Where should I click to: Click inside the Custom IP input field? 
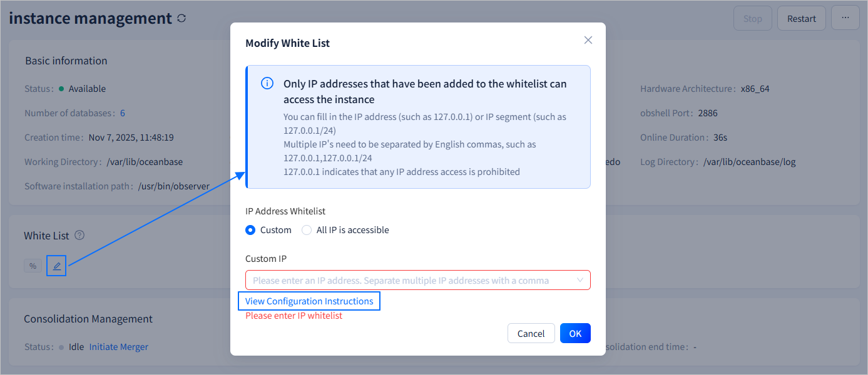pyautogui.click(x=407, y=279)
